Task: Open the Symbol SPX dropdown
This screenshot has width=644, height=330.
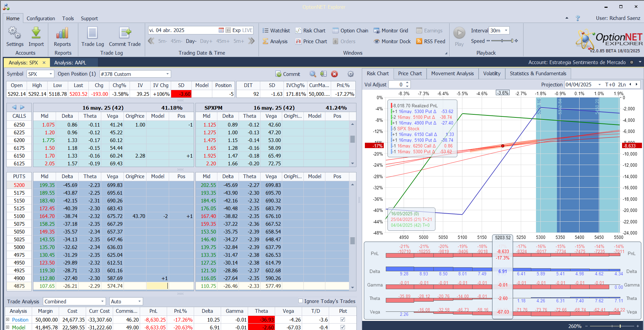Action: 51,74
